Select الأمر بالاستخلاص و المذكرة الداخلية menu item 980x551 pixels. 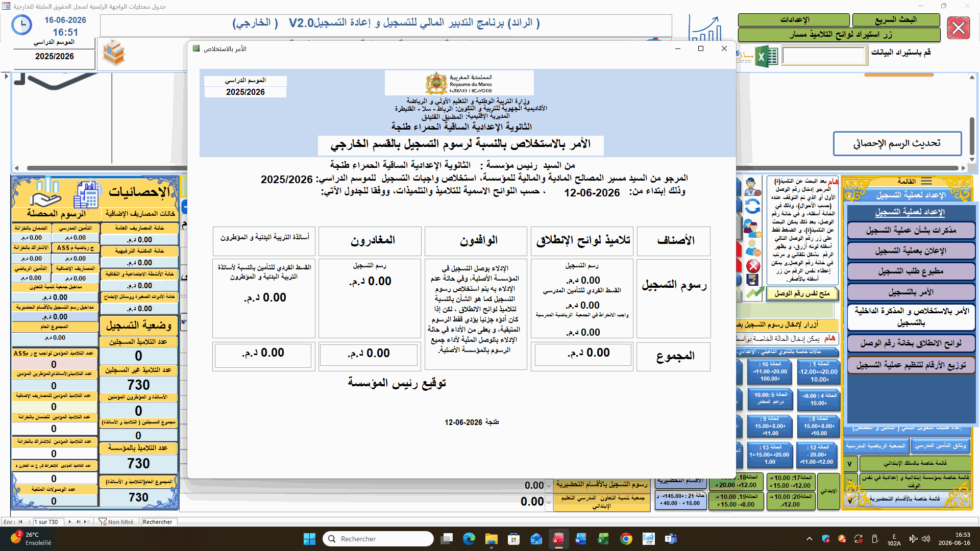pos(911,317)
